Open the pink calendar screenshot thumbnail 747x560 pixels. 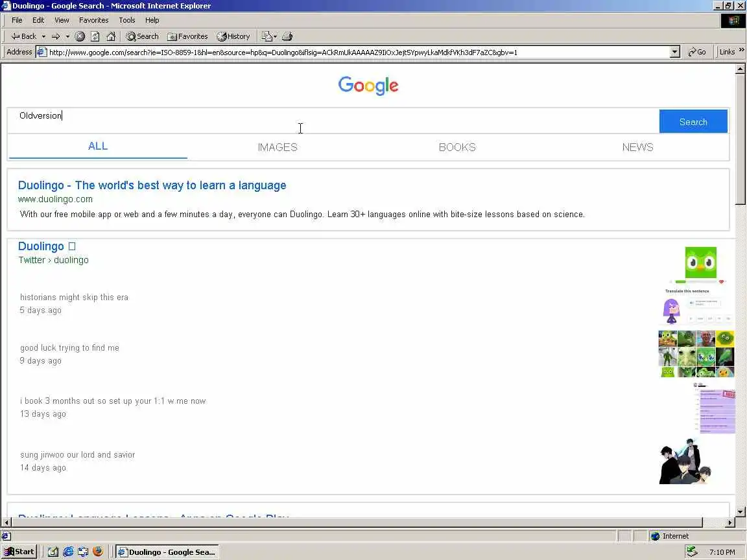click(714, 408)
